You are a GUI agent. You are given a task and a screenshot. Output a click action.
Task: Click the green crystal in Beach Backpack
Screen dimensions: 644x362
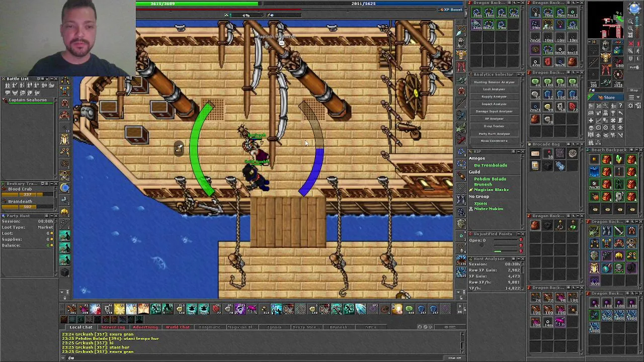click(x=619, y=160)
